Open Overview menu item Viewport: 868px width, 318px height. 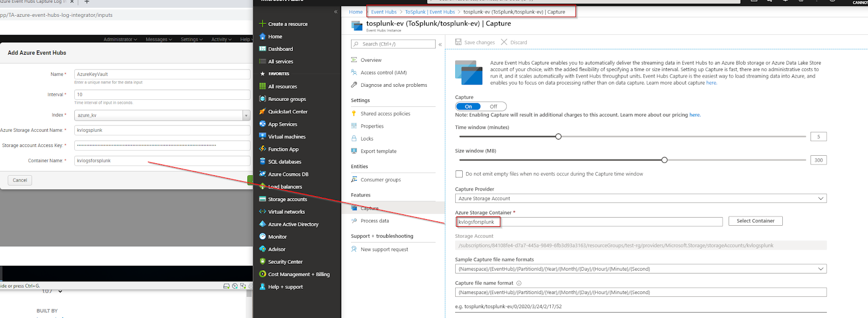pyautogui.click(x=371, y=60)
